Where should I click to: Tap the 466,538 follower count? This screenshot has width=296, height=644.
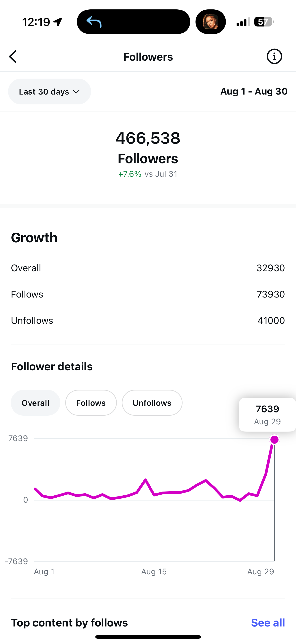pos(148,138)
